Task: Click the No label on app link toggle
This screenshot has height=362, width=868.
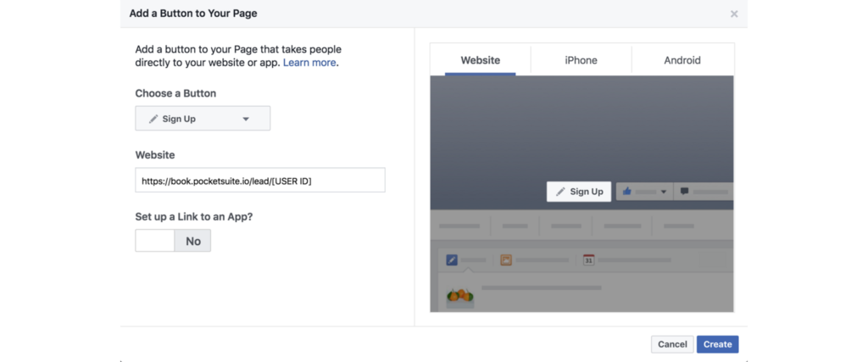Action: tap(193, 241)
